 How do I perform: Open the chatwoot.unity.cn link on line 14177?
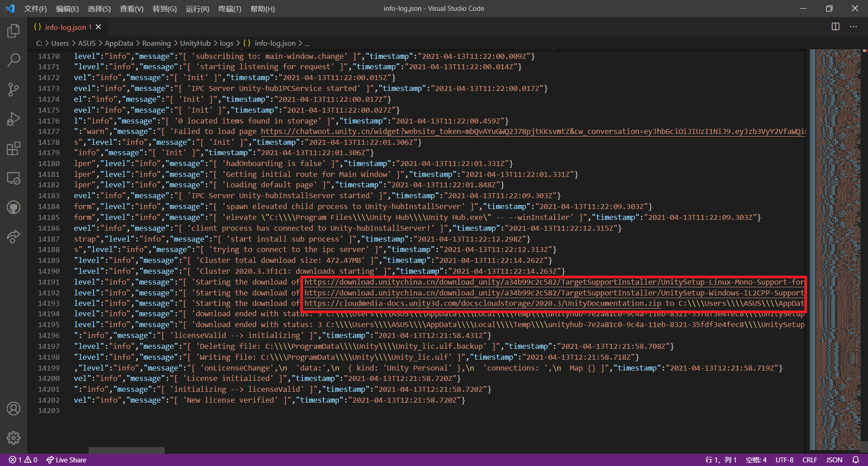coord(533,131)
